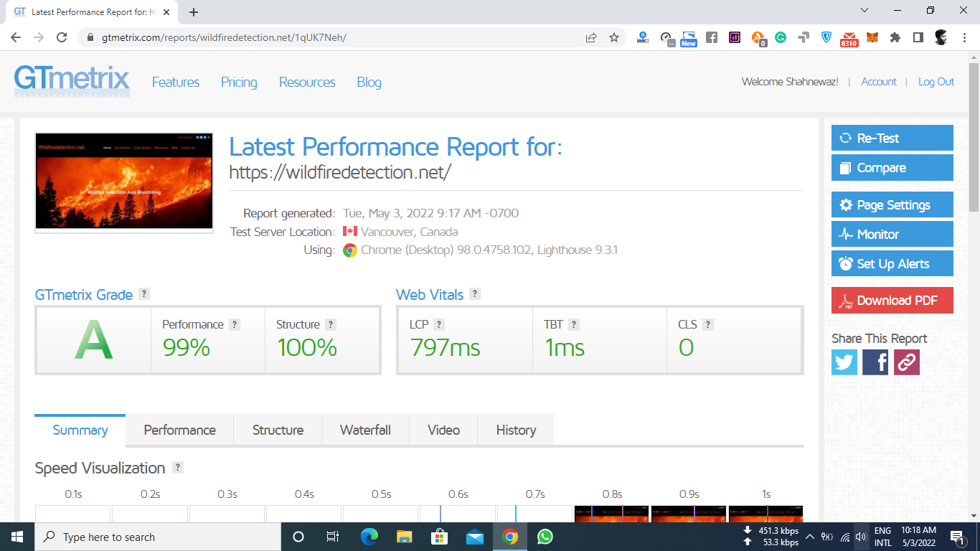
Task: Open help icon beside Web Vitals
Action: coord(475,294)
